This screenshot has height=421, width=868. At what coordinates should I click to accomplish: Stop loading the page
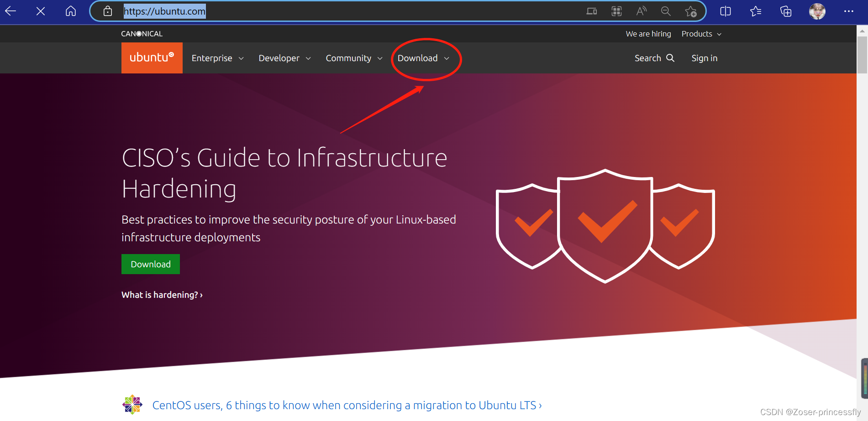[x=41, y=11]
